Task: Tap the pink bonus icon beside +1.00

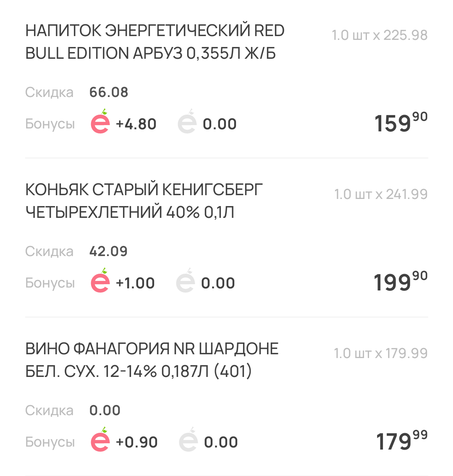Action: point(100,280)
